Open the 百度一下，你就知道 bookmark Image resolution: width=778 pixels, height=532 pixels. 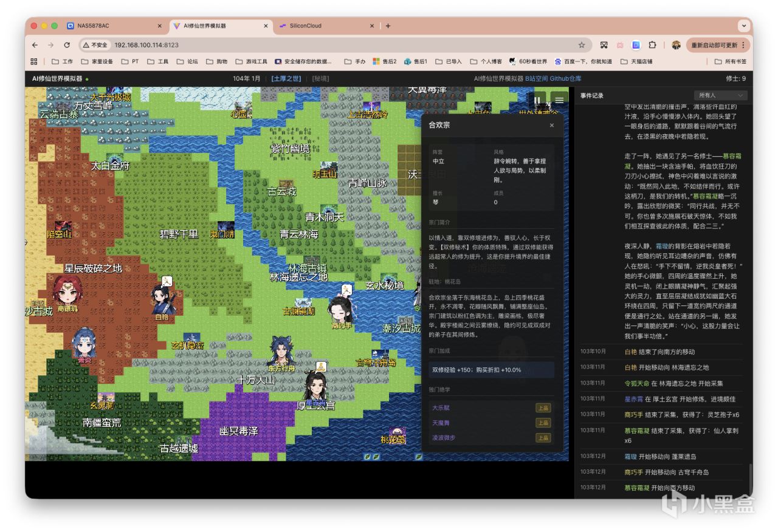pyautogui.click(x=583, y=61)
